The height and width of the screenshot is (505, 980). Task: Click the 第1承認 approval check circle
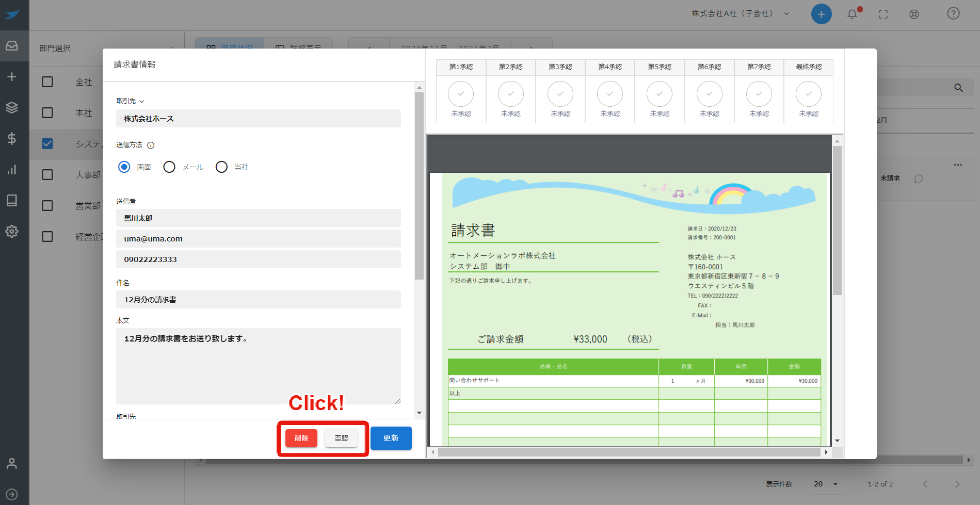pos(461,94)
